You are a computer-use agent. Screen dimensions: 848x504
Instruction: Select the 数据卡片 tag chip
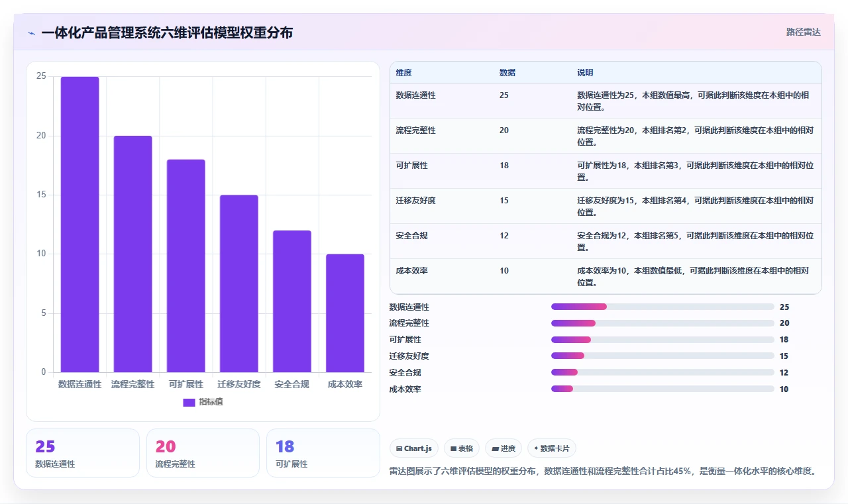[552, 448]
